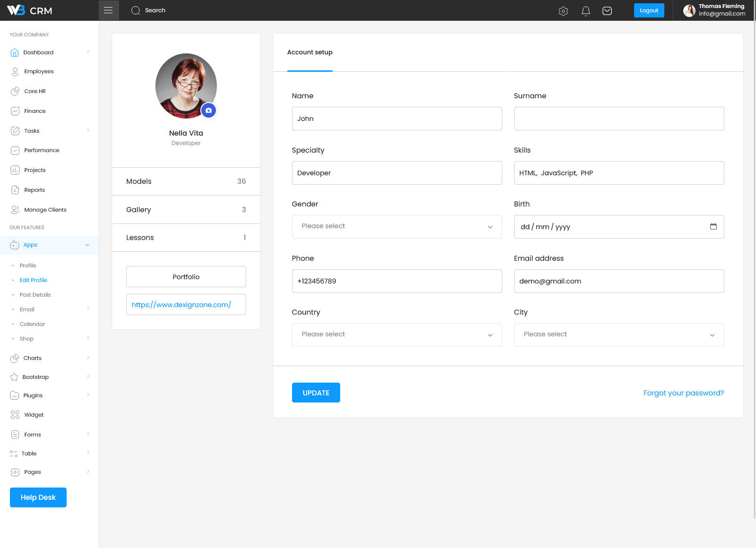Click the Help Desk button
The image size is (756, 548).
(38, 497)
